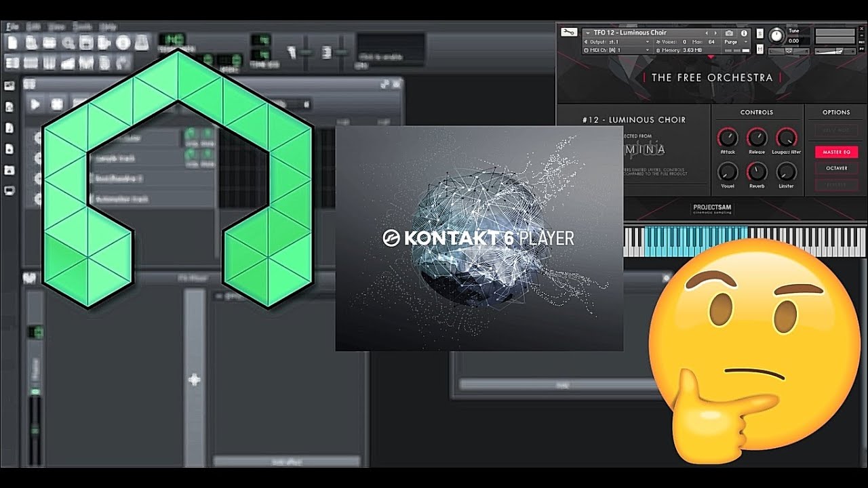The height and width of the screenshot is (488, 868).
Task: Click the Release knob
Action: [x=757, y=138]
